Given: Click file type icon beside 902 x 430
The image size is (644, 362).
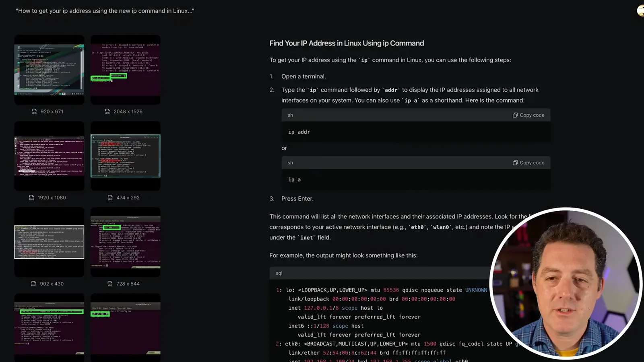Looking at the screenshot, I should pyautogui.click(x=34, y=284).
